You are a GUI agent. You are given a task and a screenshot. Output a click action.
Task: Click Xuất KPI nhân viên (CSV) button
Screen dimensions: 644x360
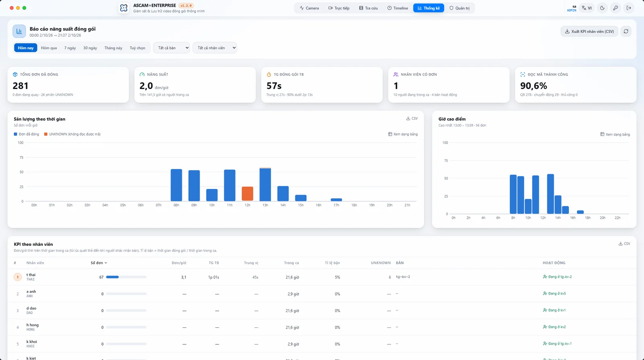589,31
